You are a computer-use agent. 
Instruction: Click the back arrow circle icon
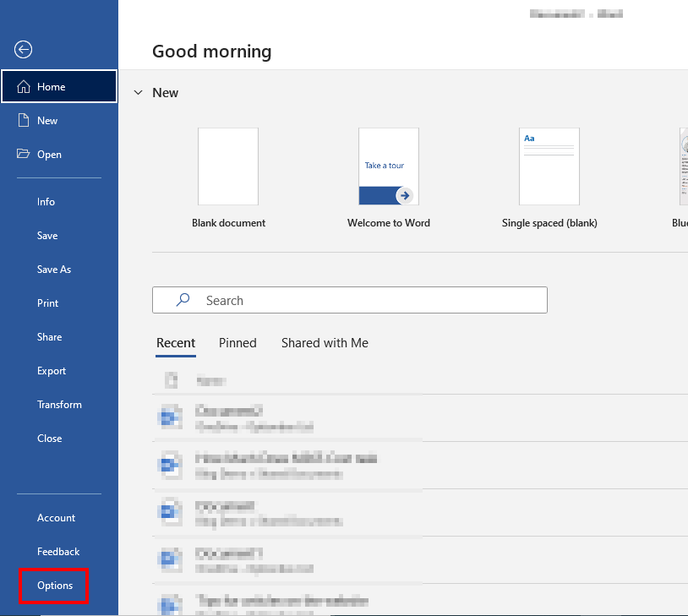click(23, 49)
